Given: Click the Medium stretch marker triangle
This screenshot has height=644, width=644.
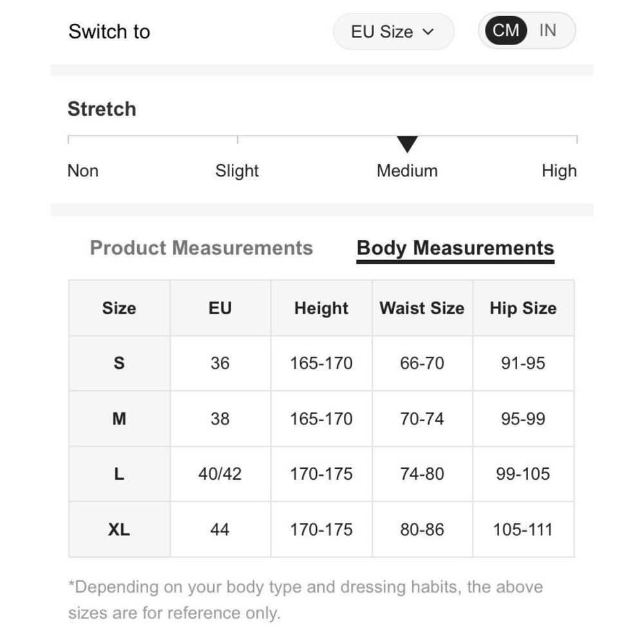Looking at the screenshot, I should pyautogui.click(x=407, y=144).
